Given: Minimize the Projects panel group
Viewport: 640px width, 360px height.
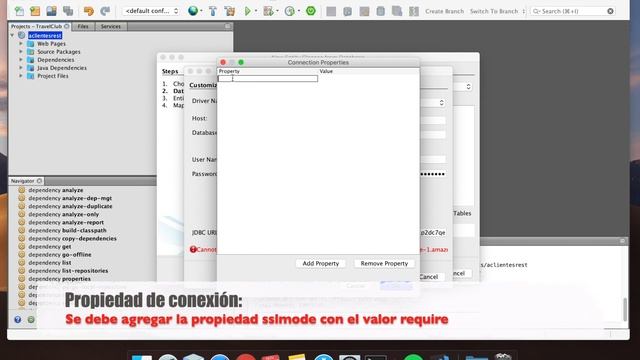Looking at the screenshot, I should [228, 26].
